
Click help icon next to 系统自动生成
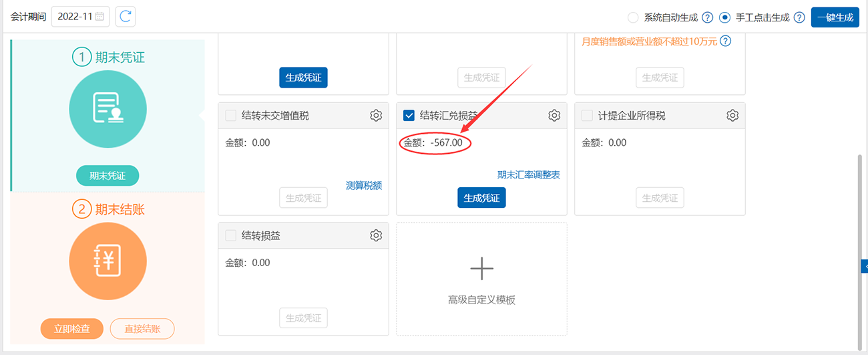(708, 17)
